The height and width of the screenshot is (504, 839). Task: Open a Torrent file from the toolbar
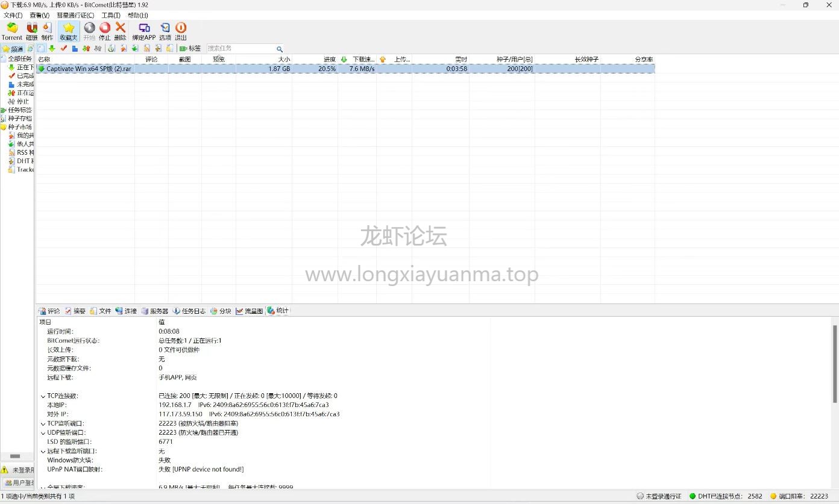pos(11,31)
